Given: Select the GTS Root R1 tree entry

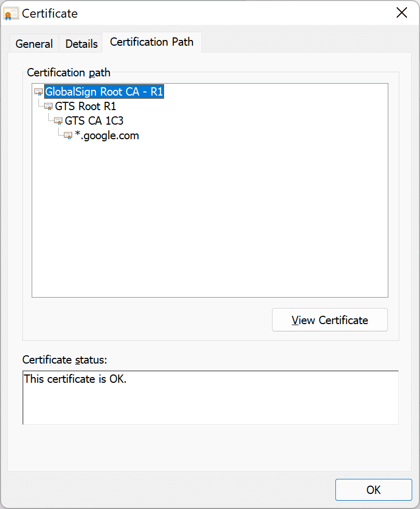Looking at the screenshot, I should (x=85, y=106).
